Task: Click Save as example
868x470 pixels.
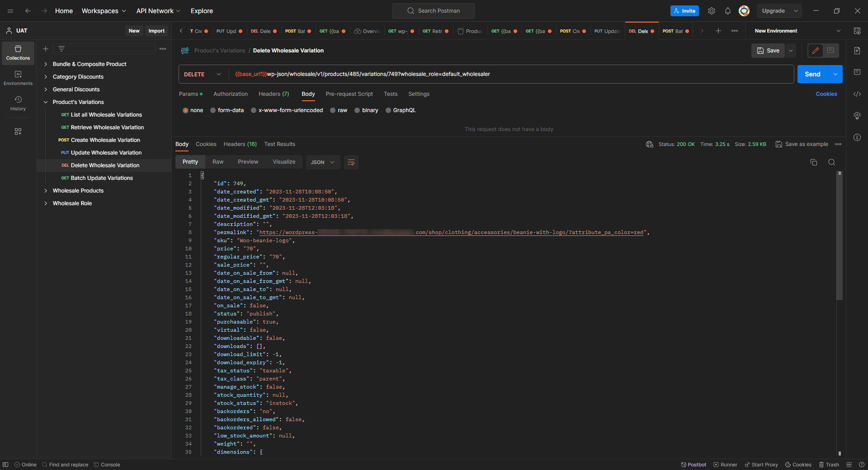Action: [x=802, y=144]
